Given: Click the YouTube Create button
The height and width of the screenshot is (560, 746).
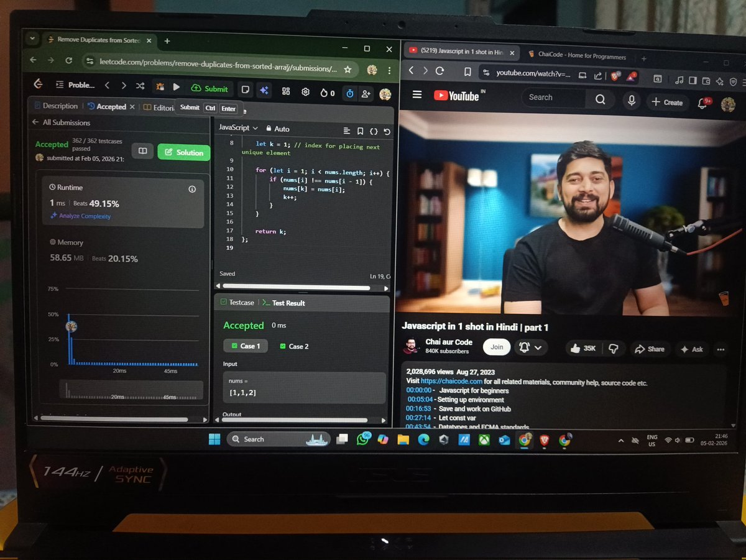Looking at the screenshot, I should (667, 103).
